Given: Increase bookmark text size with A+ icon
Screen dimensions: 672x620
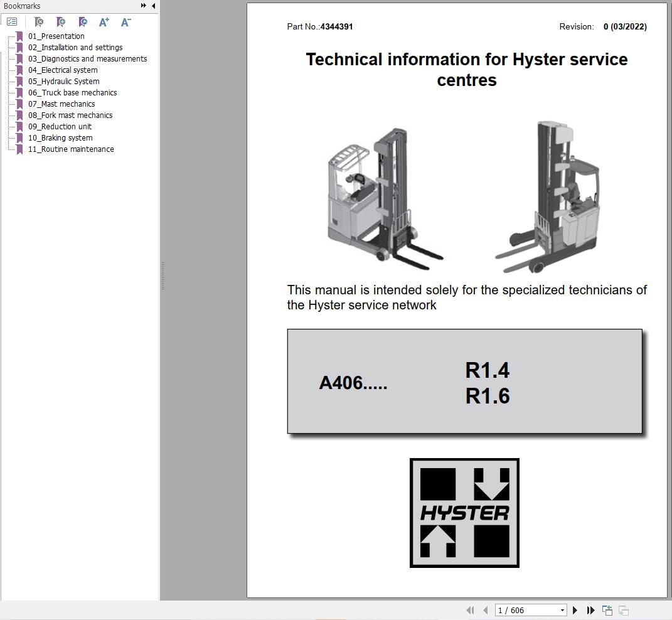Looking at the screenshot, I should [x=104, y=21].
